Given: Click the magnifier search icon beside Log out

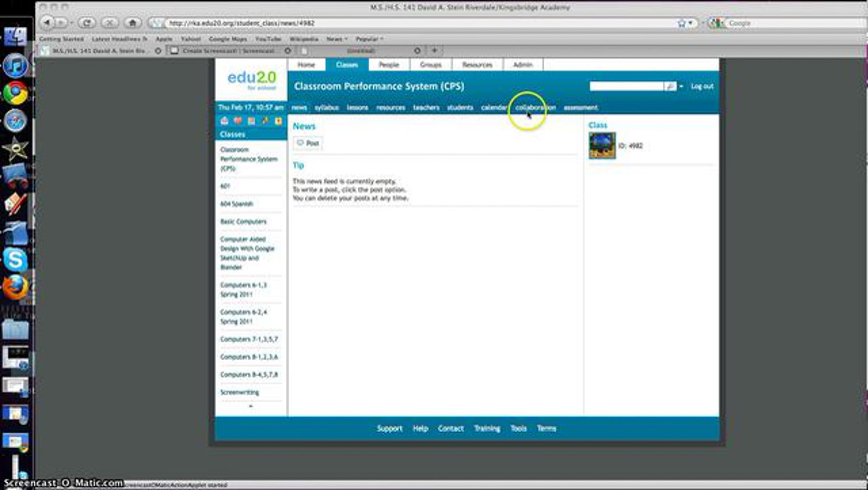Looking at the screenshot, I should click(670, 86).
